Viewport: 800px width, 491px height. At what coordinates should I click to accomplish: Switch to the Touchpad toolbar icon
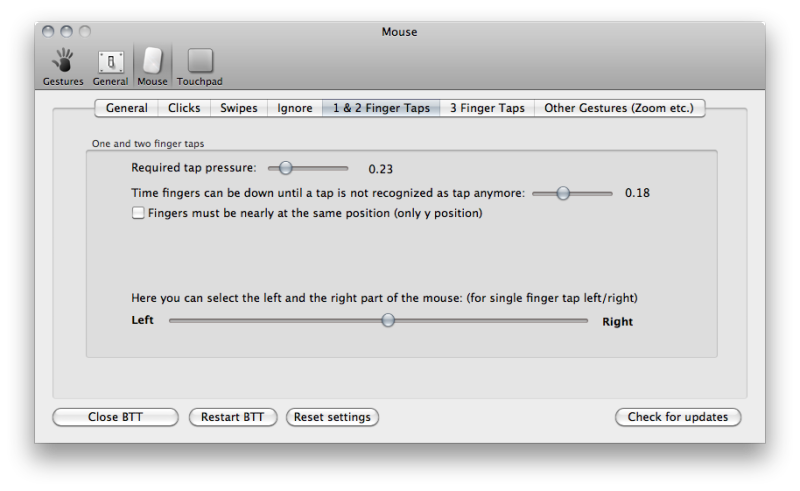point(200,61)
